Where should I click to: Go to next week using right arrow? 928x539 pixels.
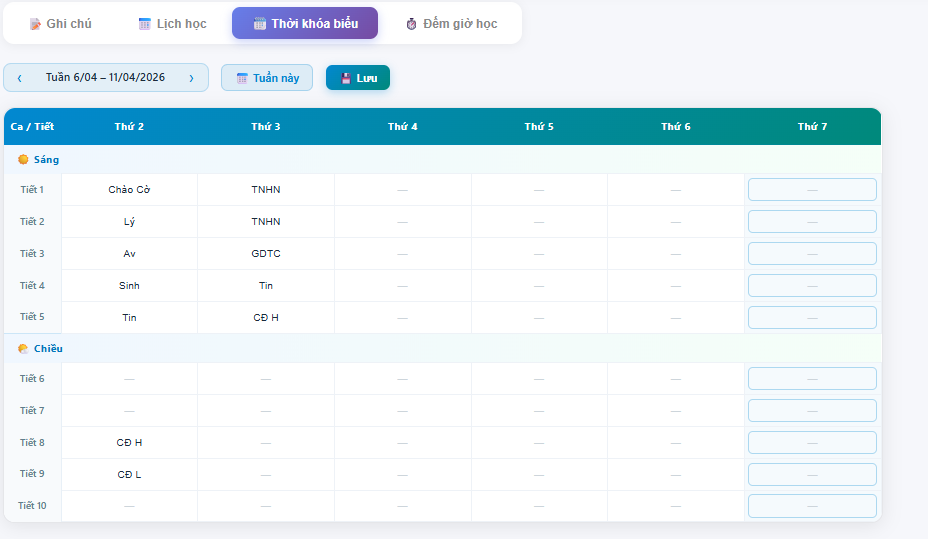pos(191,78)
